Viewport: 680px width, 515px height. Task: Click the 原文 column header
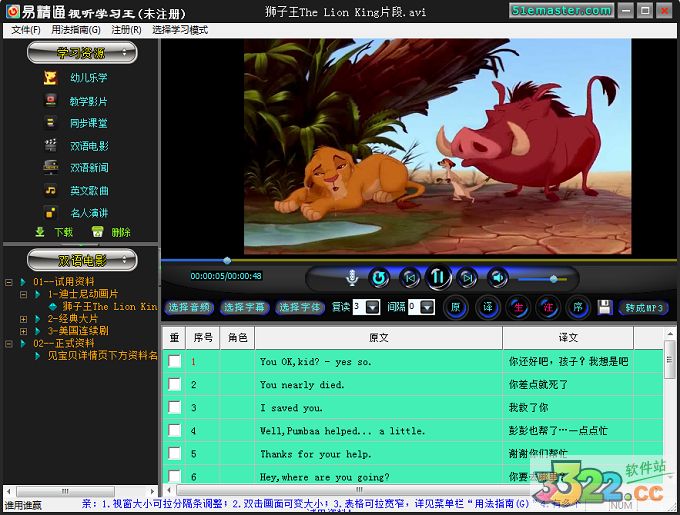pyautogui.click(x=379, y=338)
